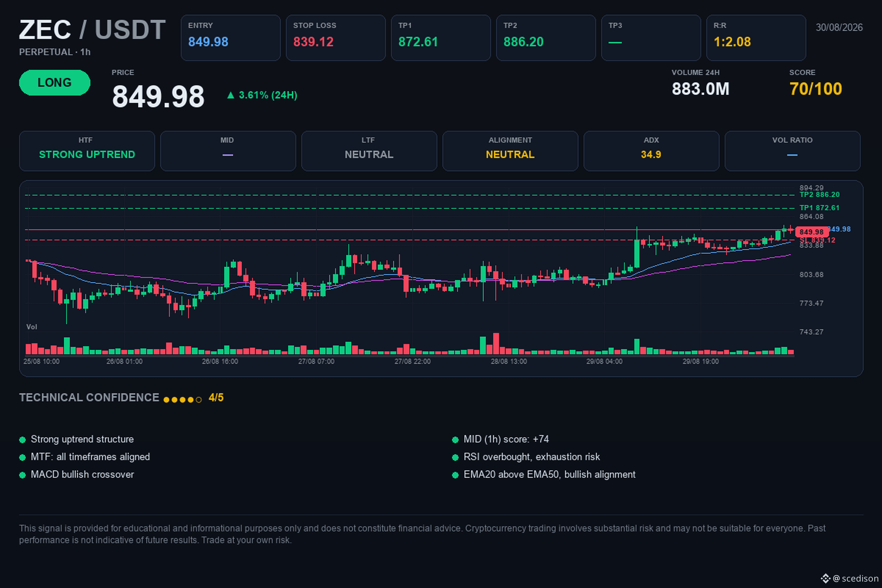Open the ENTRY 849.98 card

pyautogui.click(x=231, y=38)
